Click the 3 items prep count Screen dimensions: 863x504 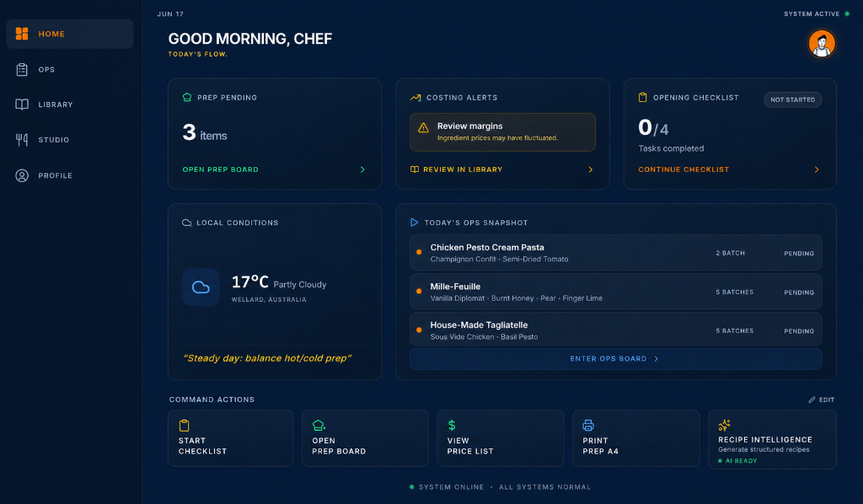click(x=205, y=132)
